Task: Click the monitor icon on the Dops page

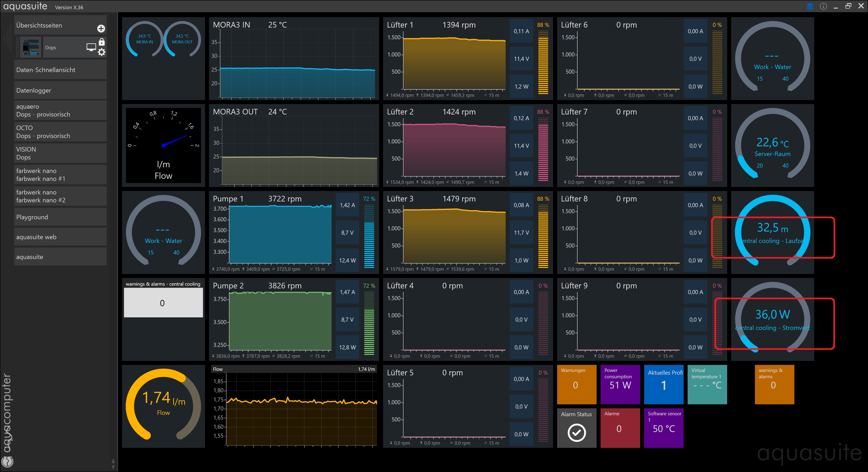Action: (x=91, y=47)
